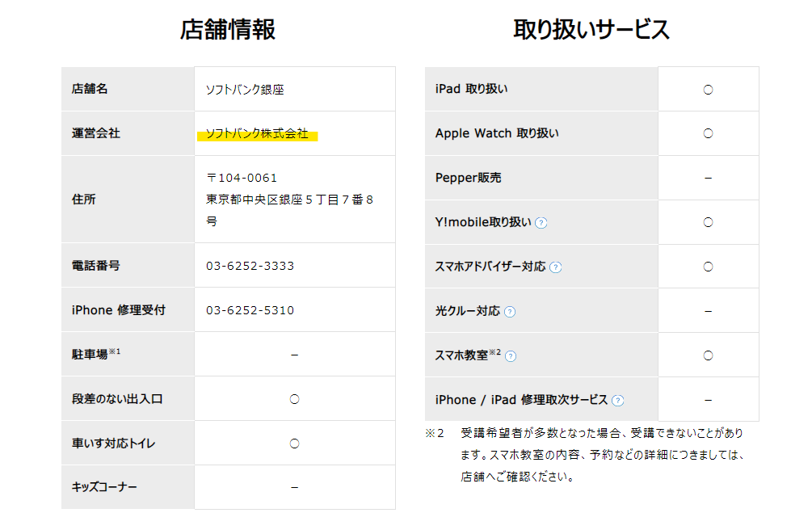Select the スマホアドバイザー対応 service label

click(490, 267)
